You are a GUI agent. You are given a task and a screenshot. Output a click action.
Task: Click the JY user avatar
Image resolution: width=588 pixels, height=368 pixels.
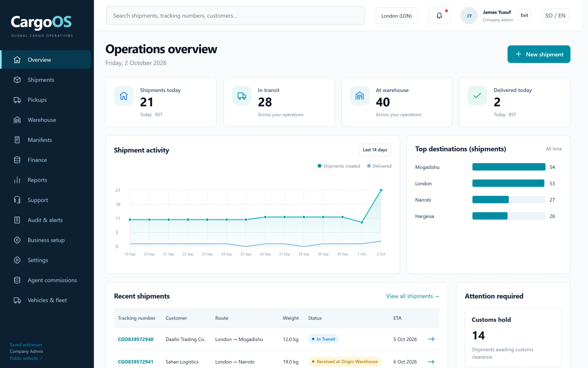tap(469, 16)
